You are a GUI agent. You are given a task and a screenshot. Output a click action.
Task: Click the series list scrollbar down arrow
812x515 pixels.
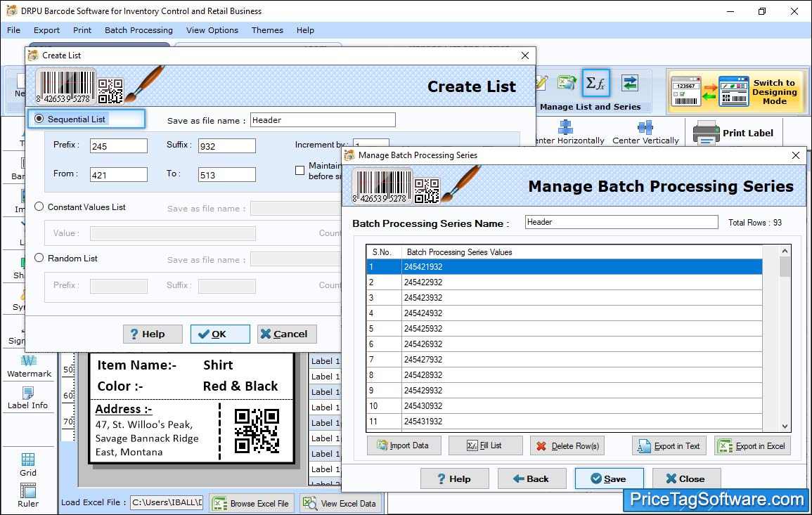[x=785, y=426]
